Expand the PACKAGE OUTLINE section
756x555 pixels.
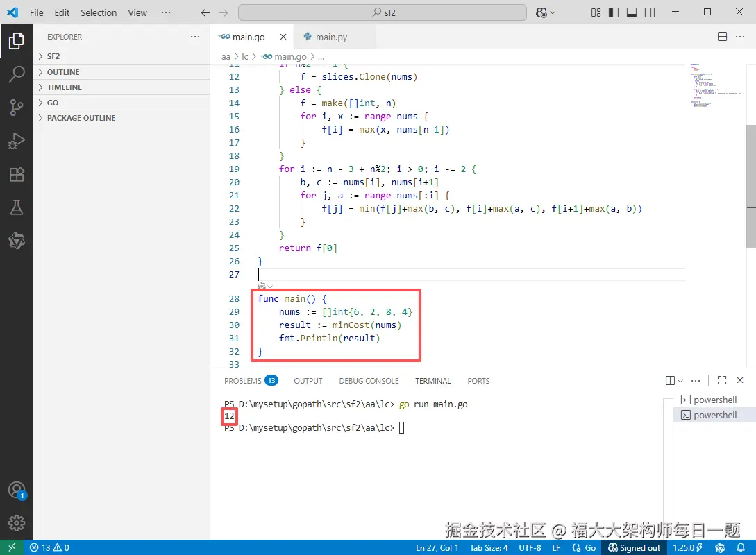pos(122,118)
